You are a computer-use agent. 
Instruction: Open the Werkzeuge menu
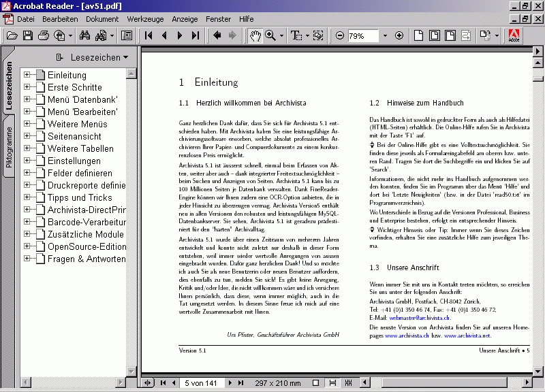[x=145, y=19]
